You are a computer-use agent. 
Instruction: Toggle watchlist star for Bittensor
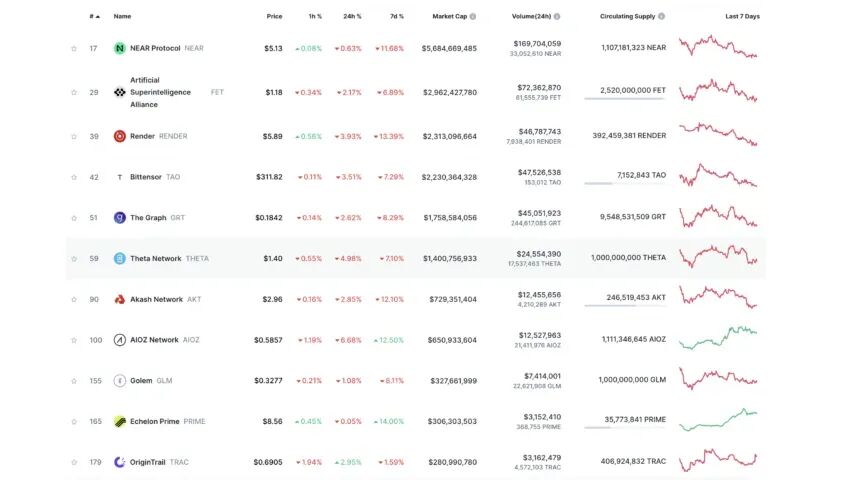[74, 177]
